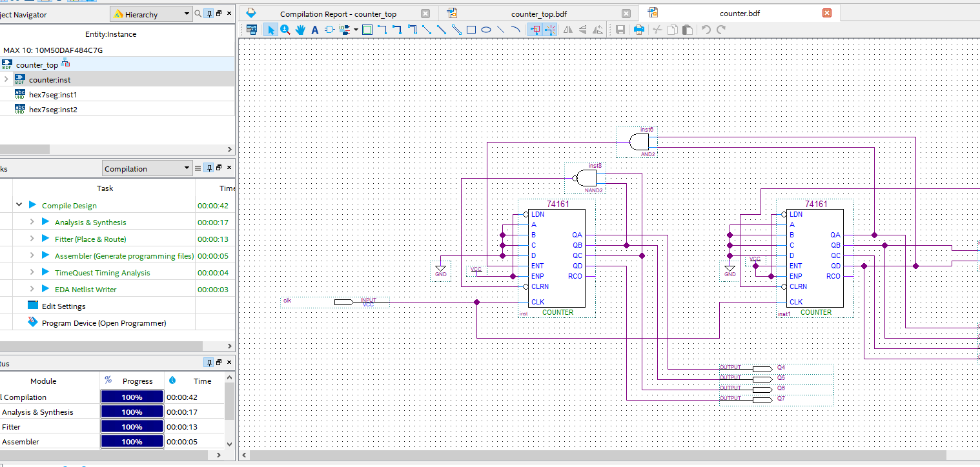This screenshot has width=980, height=467.
Task: Select the Diagonal Bus tool
Action: (x=442, y=30)
